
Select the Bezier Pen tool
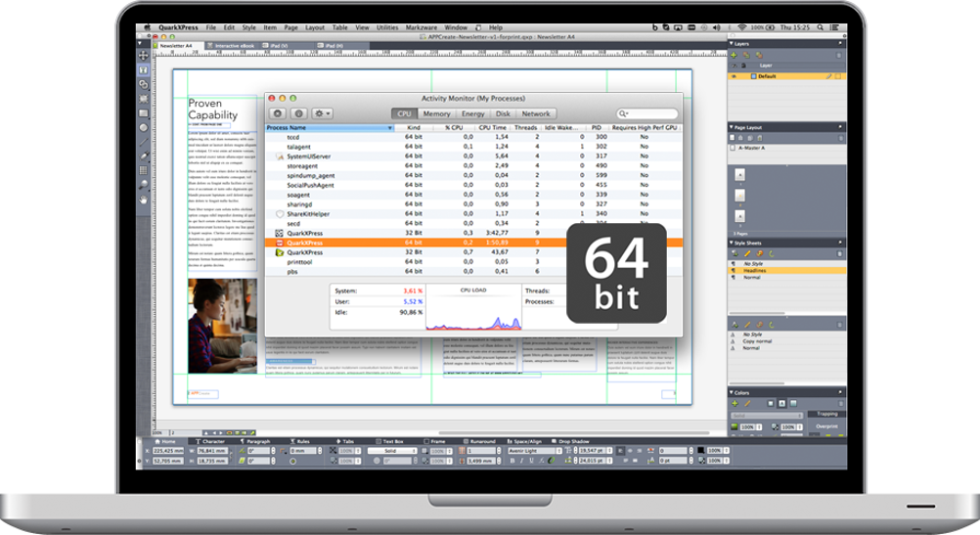143,156
